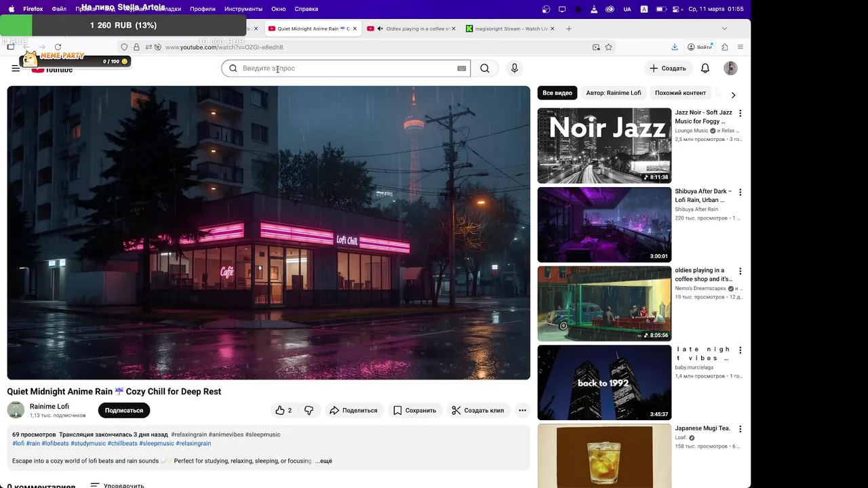
Task: Click the main video player
Action: 269,232
